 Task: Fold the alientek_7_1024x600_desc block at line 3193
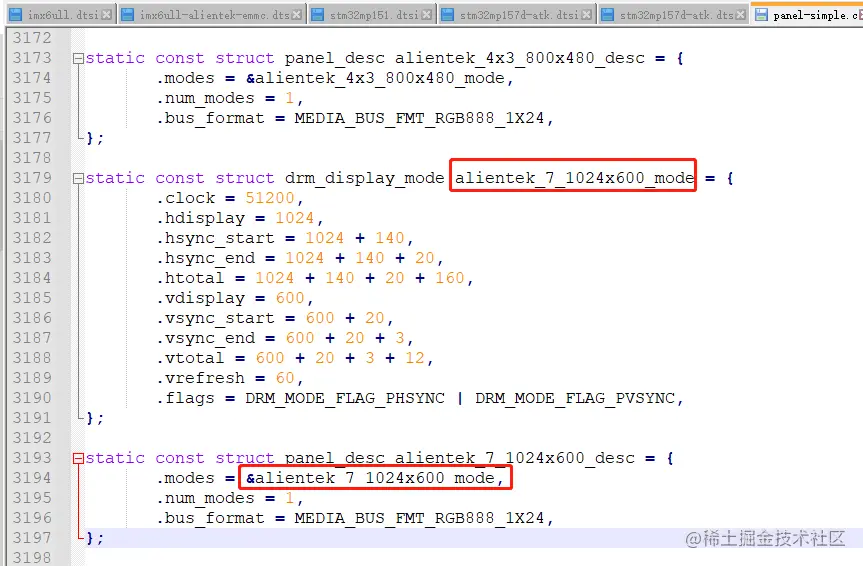click(78, 458)
